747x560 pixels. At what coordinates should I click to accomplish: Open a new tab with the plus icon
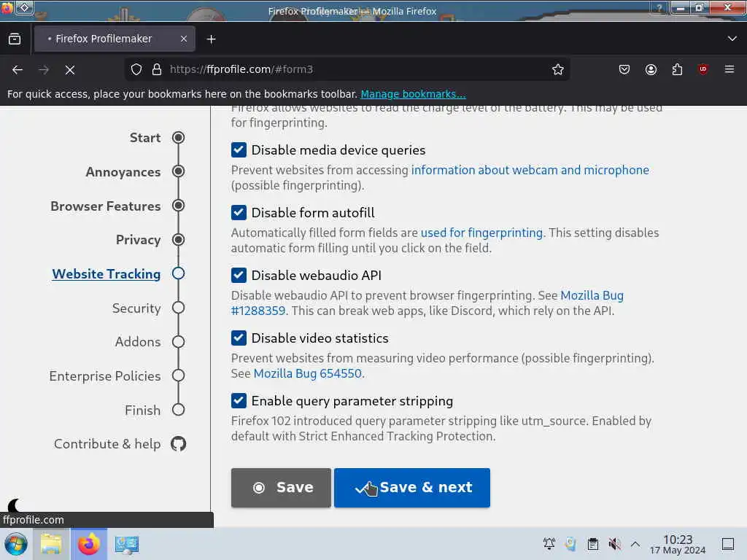click(212, 39)
